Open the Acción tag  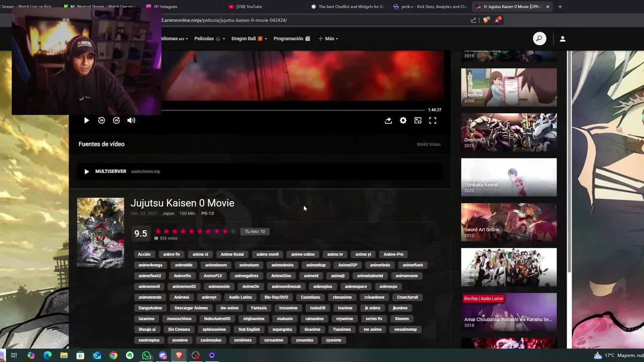click(x=144, y=254)
